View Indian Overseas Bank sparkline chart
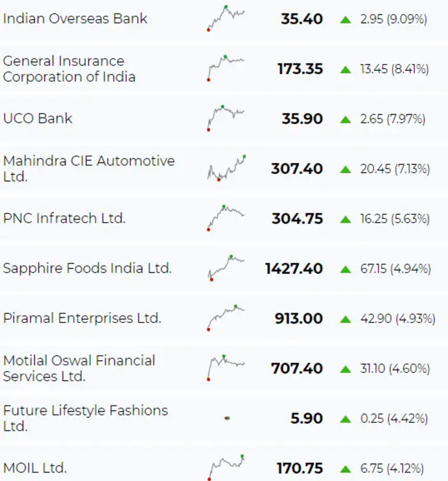 click(x=226, y=18)
